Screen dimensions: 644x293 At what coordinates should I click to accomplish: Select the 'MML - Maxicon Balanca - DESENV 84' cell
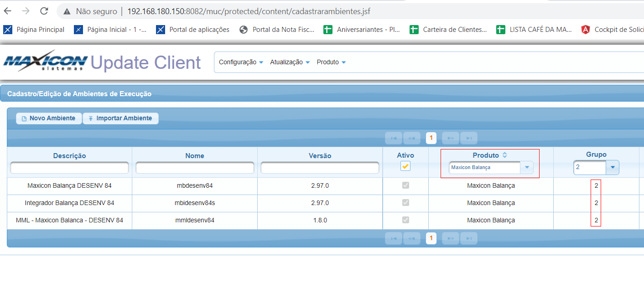coord(69,220)
